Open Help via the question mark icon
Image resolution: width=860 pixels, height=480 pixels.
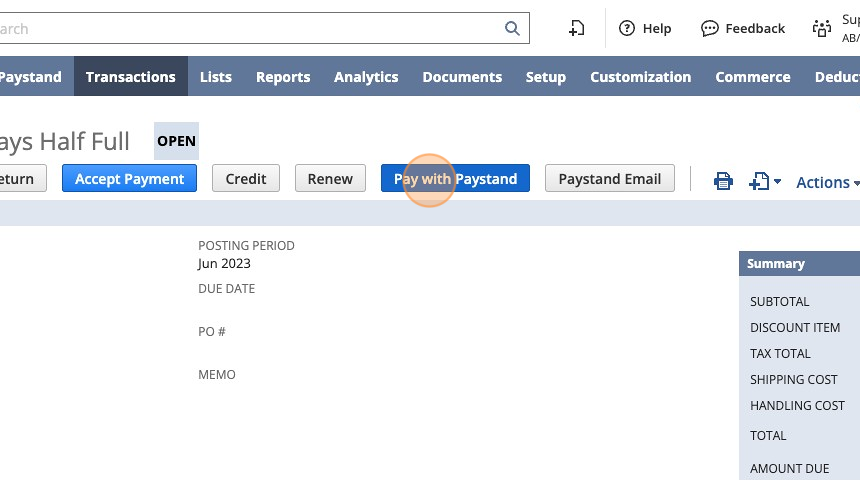(x=626, y=28)
